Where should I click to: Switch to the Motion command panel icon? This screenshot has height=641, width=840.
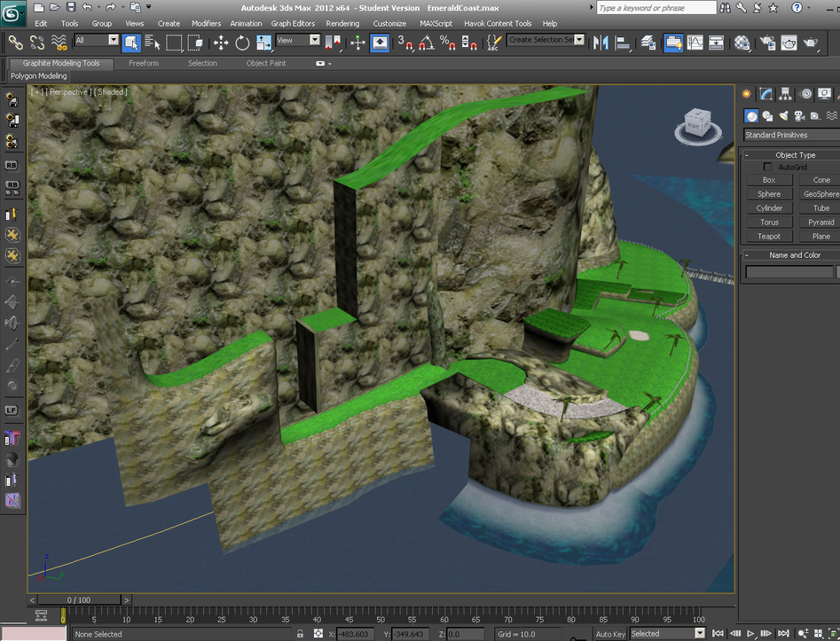tap(805, 94)
